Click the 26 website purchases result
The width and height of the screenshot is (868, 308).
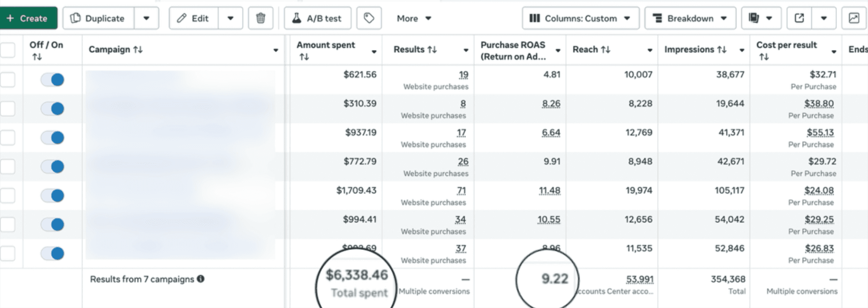pos(463,162)
